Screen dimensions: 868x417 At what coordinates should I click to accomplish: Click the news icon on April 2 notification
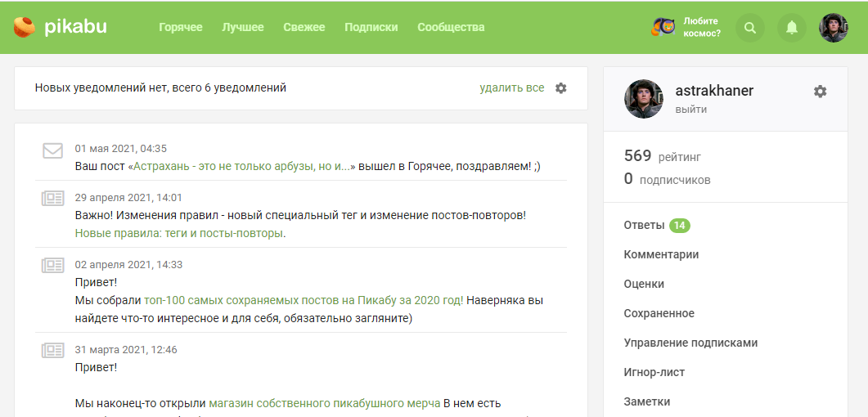click(53, 266)
